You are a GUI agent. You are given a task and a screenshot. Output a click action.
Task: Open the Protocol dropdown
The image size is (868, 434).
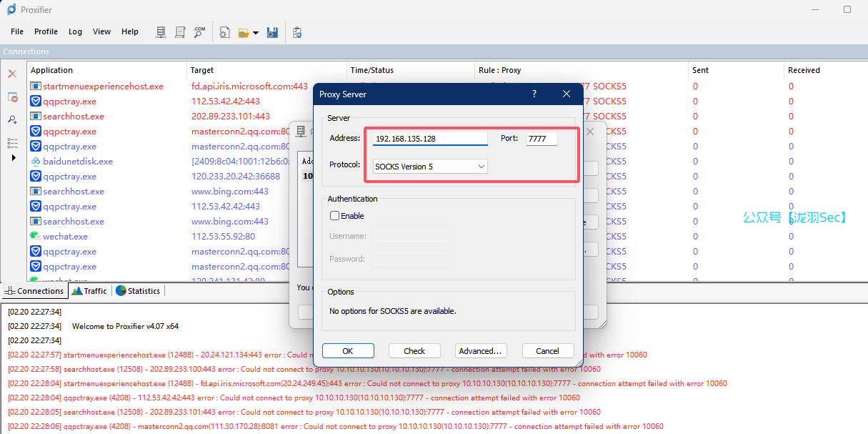point(430,167)
